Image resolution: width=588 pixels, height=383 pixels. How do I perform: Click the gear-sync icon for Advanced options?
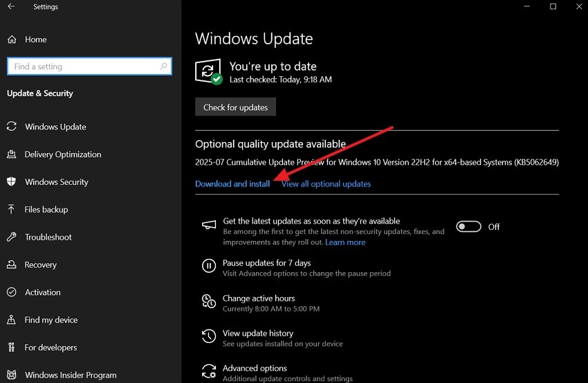[x=209, y=371]
